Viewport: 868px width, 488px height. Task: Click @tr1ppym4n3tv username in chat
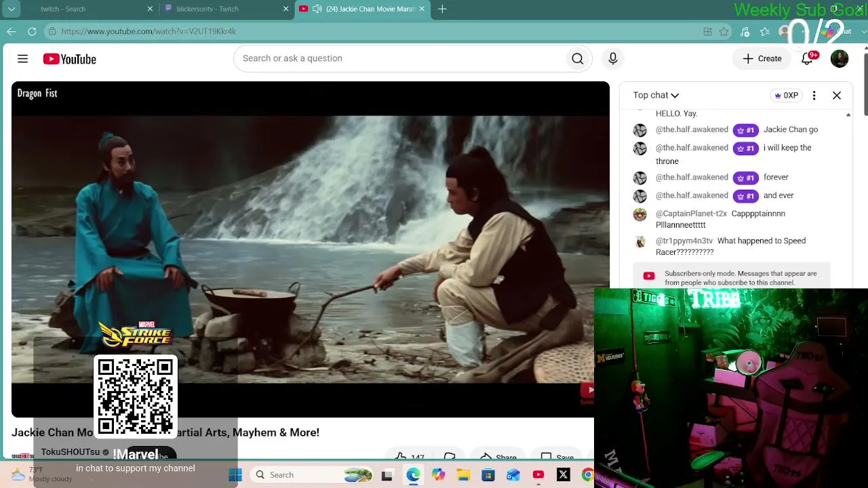(684, 241)
